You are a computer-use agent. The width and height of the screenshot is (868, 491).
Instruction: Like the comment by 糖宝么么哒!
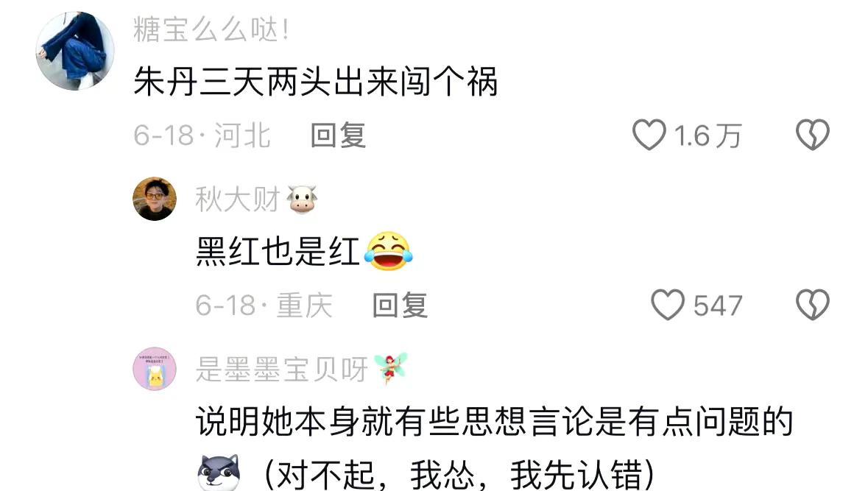coord(649,135)
